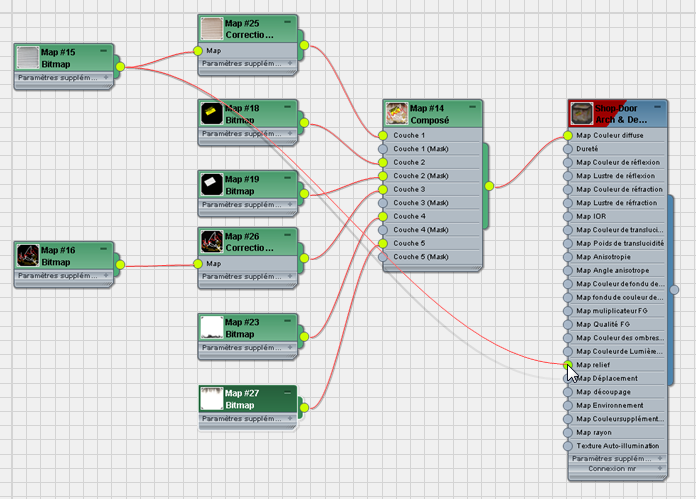Viewport: 696px width, 499px height.
Task: Click the Texture Auto-illumination input socket
Action: tap(568, 446)
